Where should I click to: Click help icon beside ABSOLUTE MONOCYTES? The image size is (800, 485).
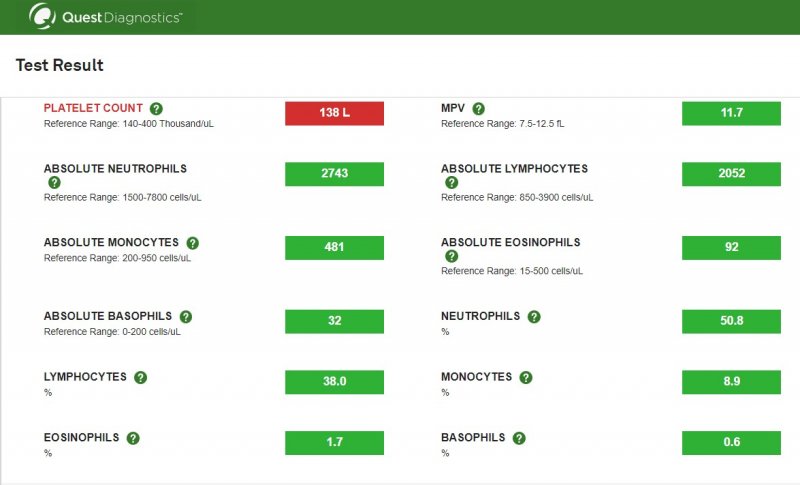click(x=192, y=243)
